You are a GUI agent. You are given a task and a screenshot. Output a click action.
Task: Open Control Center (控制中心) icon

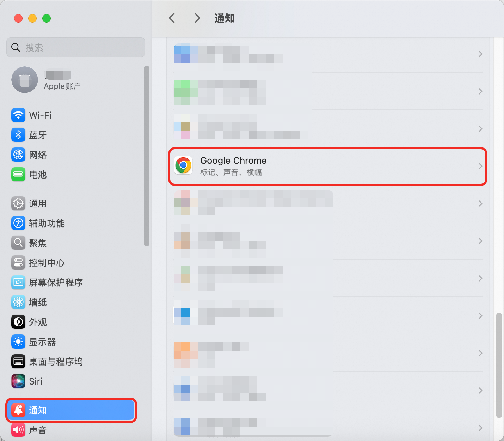tap(18, 263)
